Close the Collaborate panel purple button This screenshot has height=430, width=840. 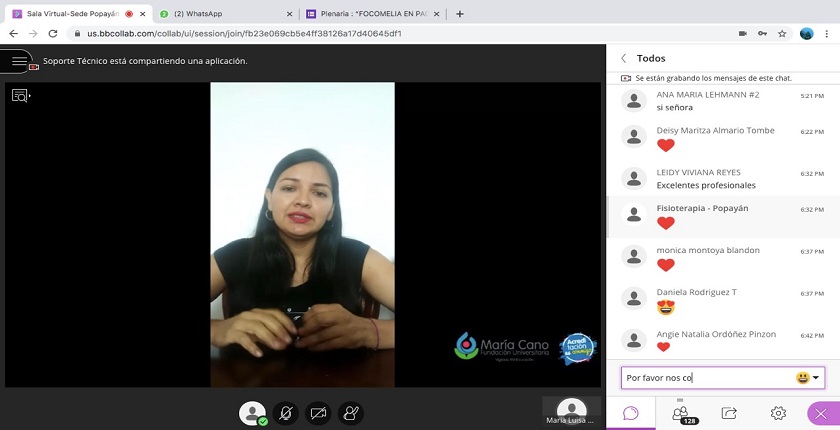[822, 413]
